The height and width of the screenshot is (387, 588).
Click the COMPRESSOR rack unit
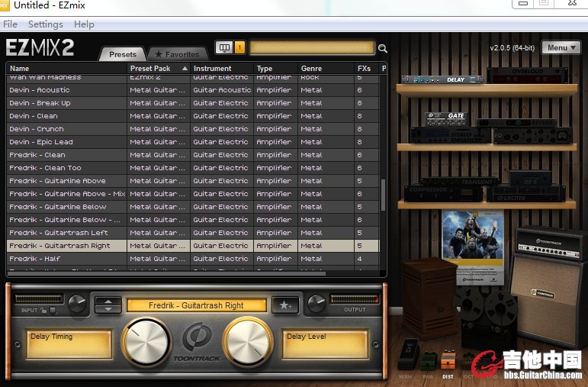(444, 192)
